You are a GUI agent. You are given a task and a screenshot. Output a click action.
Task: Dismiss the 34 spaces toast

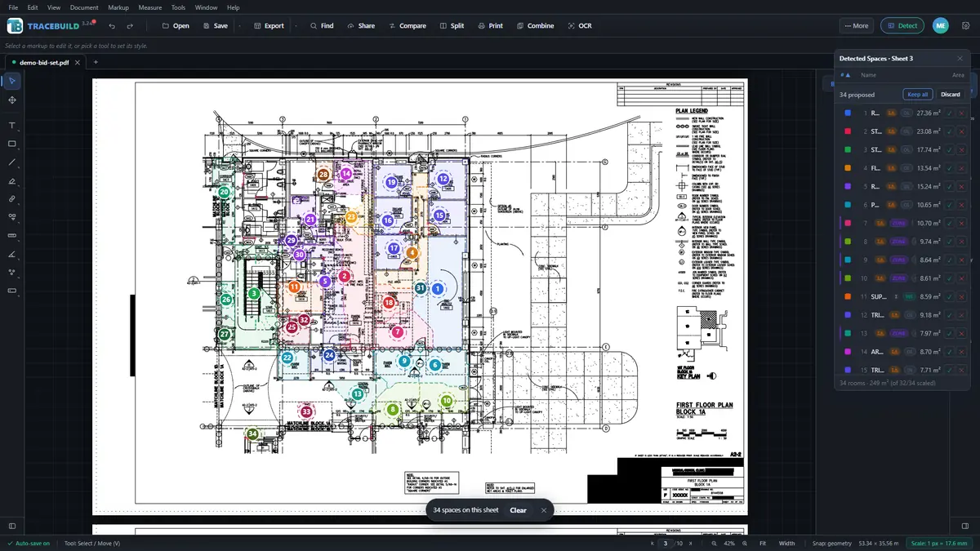(x=544, y=510)
